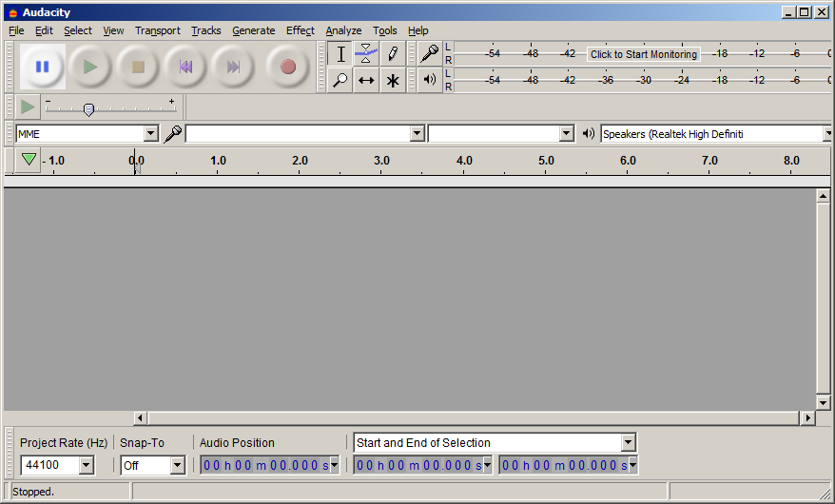Expand the MME audio host dropdown
This screenshot has height=504, width=835.
151,133
